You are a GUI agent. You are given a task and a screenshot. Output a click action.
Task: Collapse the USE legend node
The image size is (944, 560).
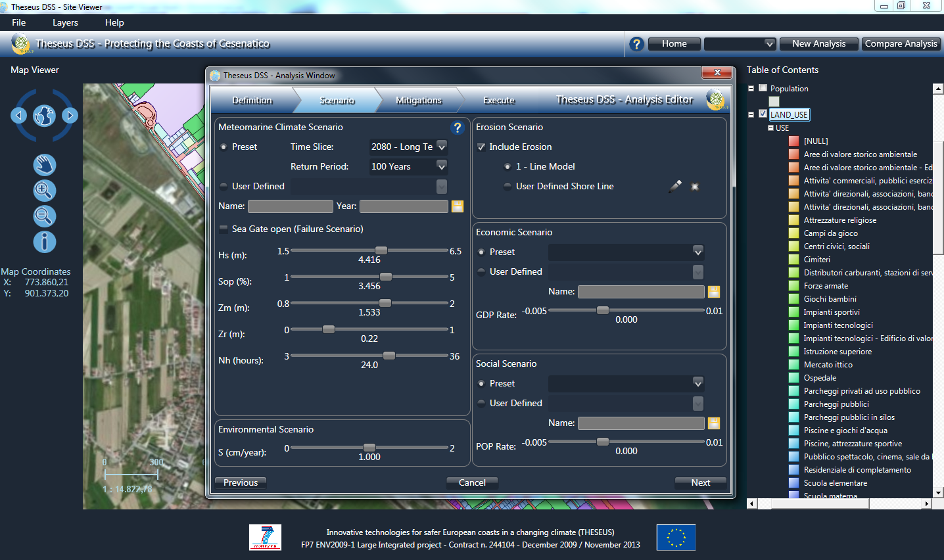771,128
